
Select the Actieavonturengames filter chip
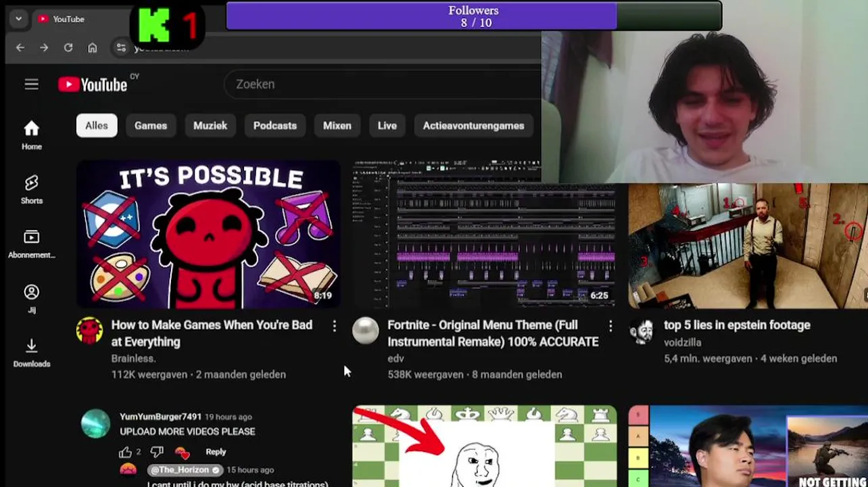474,126
